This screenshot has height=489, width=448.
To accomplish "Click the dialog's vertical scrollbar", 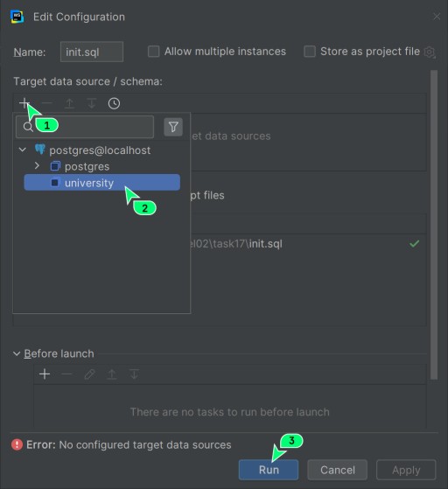I will point(434,225).
